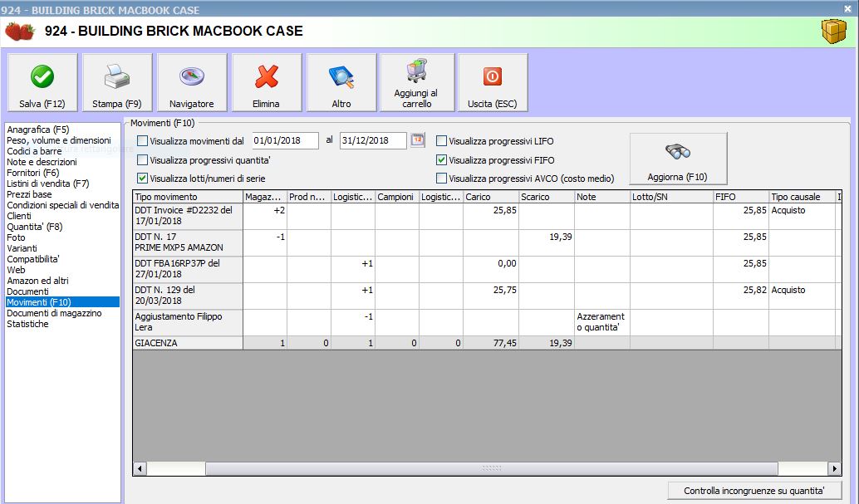Enable Visualizza movimenti dal checkbox
Screen dimensions: 859x504
[142, 141]
